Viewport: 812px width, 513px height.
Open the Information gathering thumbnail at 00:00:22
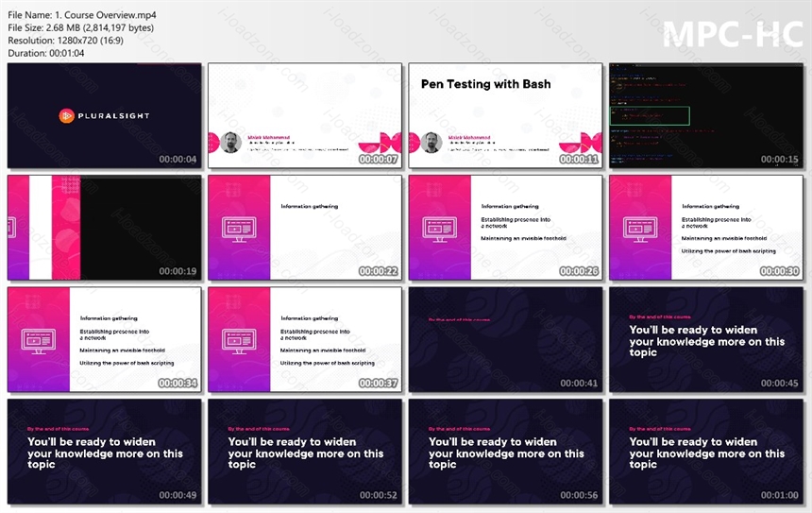(x=305, y=228)
